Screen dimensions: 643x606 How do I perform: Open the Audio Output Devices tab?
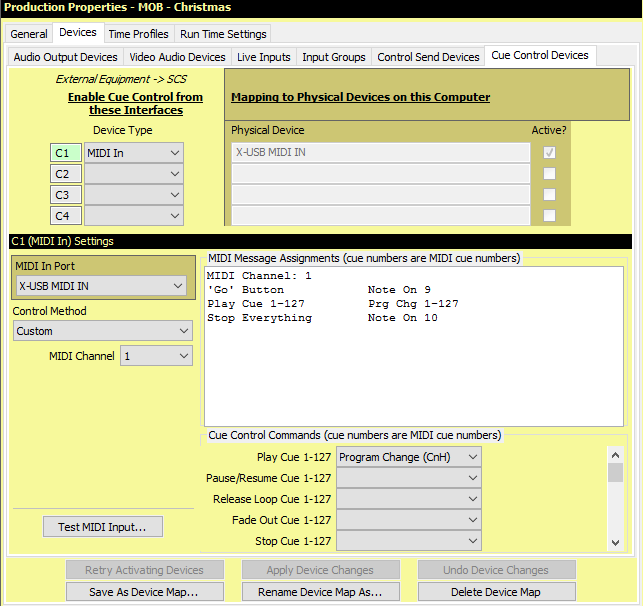pyautogui.click(x=66, y=57)
